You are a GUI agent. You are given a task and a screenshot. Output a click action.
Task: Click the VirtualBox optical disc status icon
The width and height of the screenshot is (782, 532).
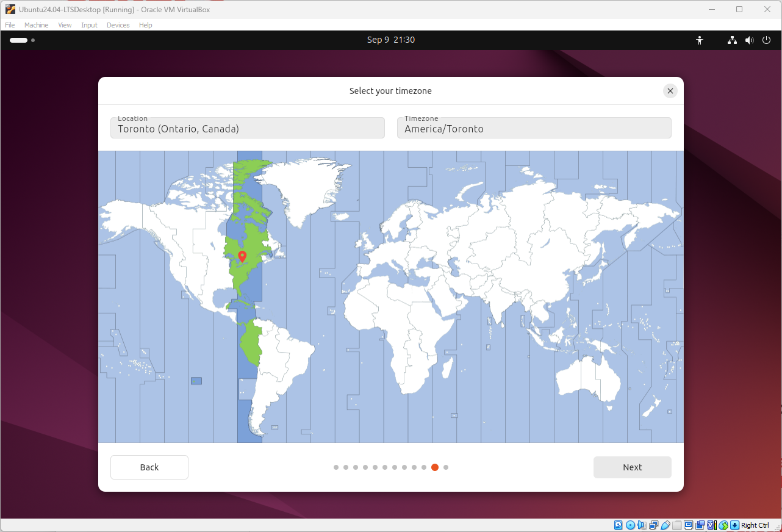pyautogui.click(x=630, y=525)
